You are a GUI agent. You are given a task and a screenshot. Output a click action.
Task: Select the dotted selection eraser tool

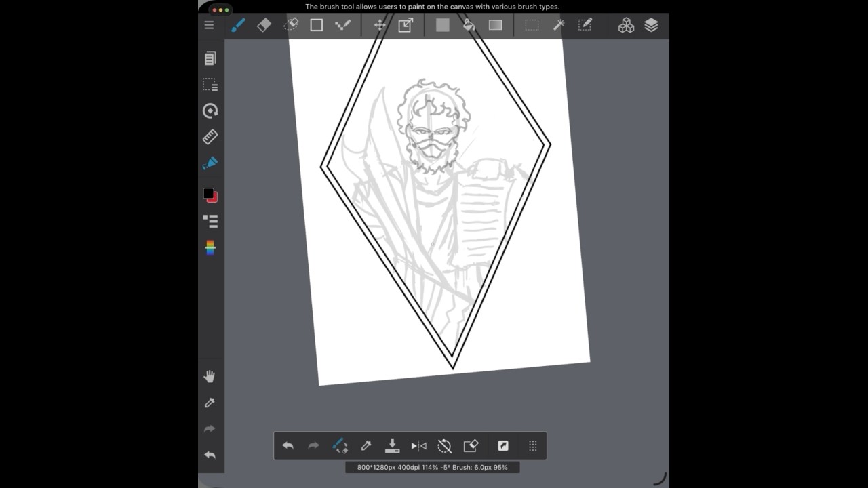pos(290,25)
